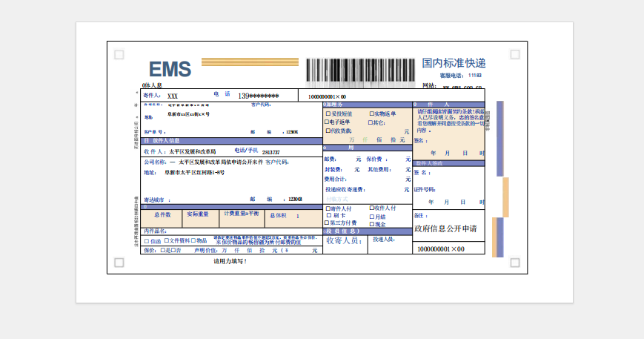The width and height of the screenshot is (644, 339).
Task: Click the 封装费 fee label
Action: pyautogui.click(x=333, y=170)
